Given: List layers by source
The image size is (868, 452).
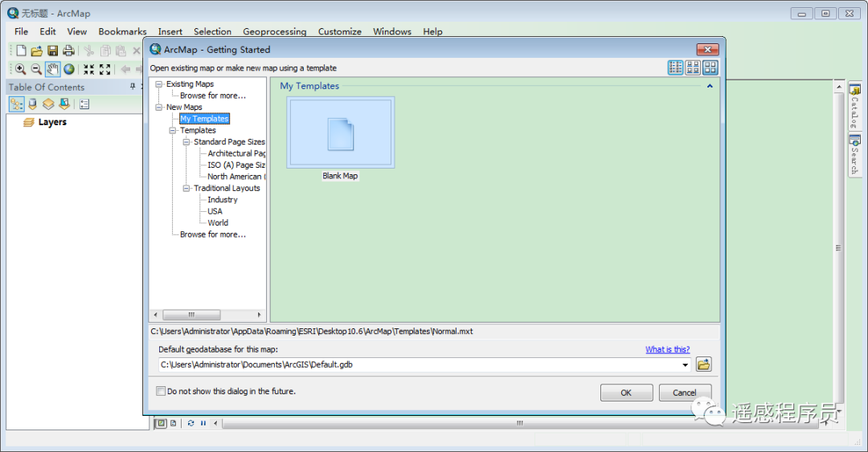Looking at the screenshot, I should pos(33,104).
